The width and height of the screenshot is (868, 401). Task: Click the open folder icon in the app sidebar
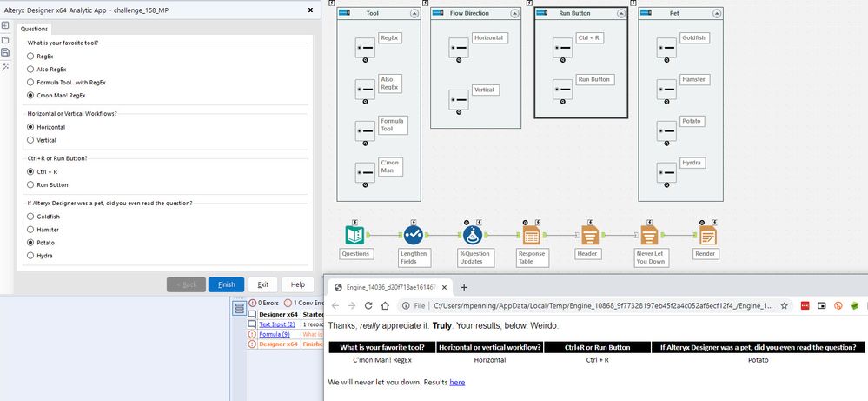pyautogui.click(x=5, y=40)
